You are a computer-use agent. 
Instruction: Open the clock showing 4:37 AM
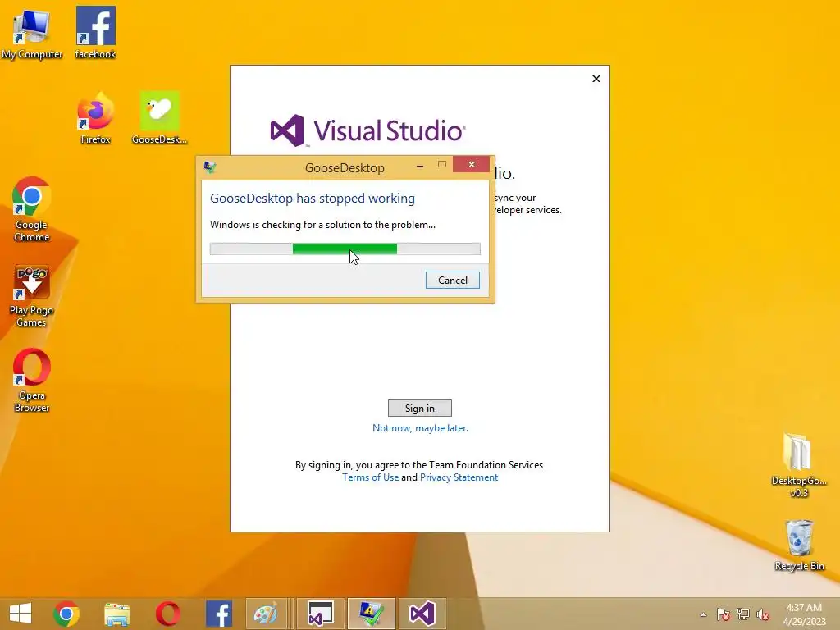804,614
